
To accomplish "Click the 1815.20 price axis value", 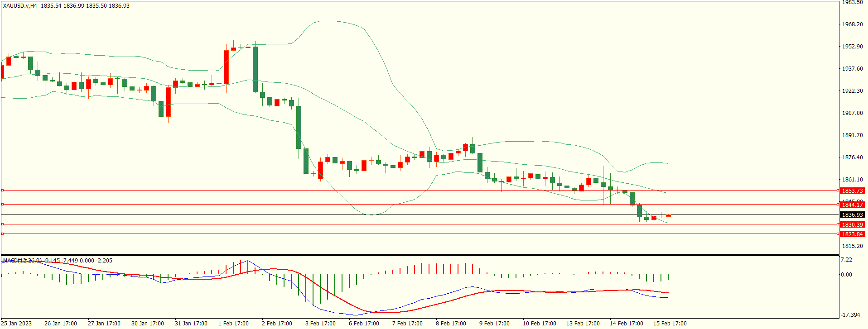I will tap(852, 246).
